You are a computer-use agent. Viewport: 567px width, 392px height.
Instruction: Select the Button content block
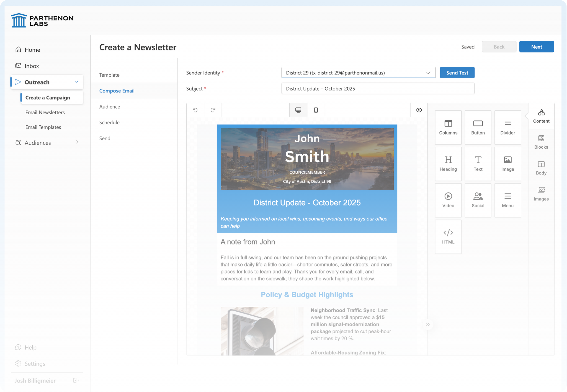coord(478,127)
